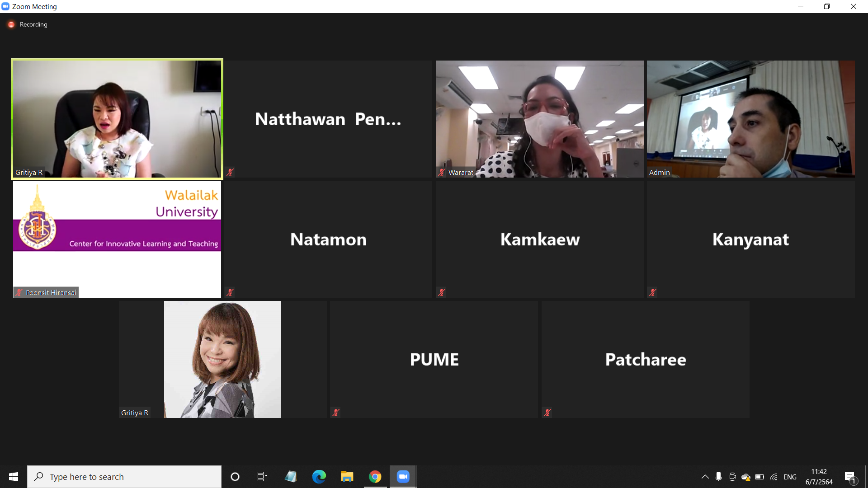This screenshot has height=488, width=868.
Task: Switch ENG input language indicator
Action: (790, 477)
